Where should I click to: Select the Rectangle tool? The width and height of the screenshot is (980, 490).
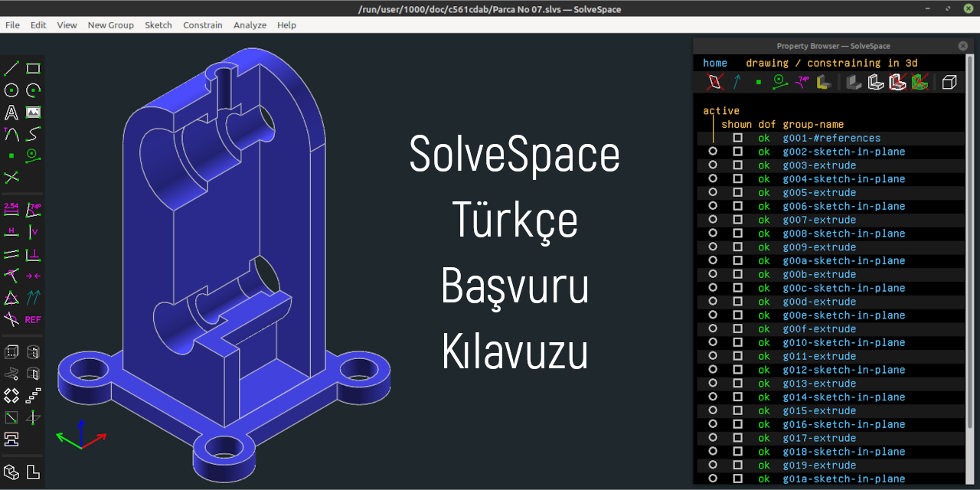(x=33, y=67)
